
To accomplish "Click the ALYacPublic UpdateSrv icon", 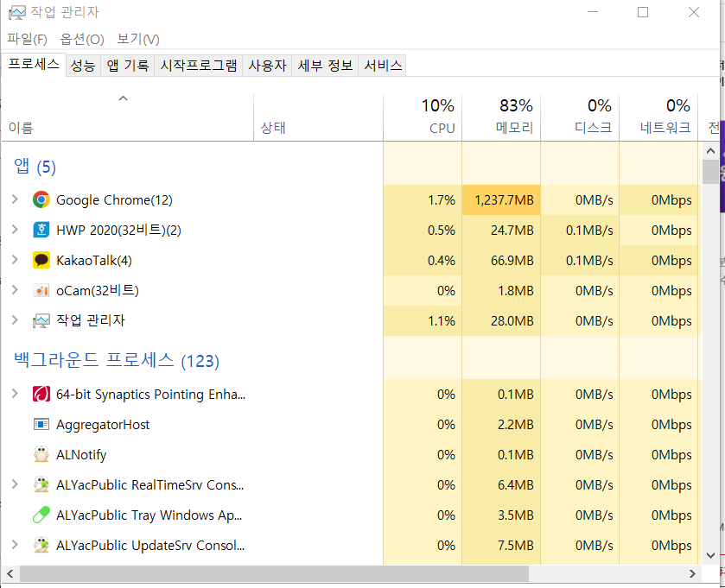I will (x=41, y=545).
